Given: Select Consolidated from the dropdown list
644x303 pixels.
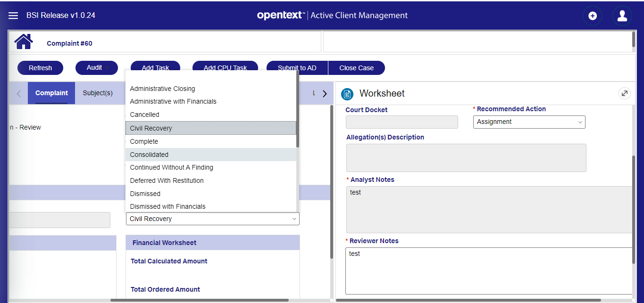Looking at the screenshot, I should [149, 155].
